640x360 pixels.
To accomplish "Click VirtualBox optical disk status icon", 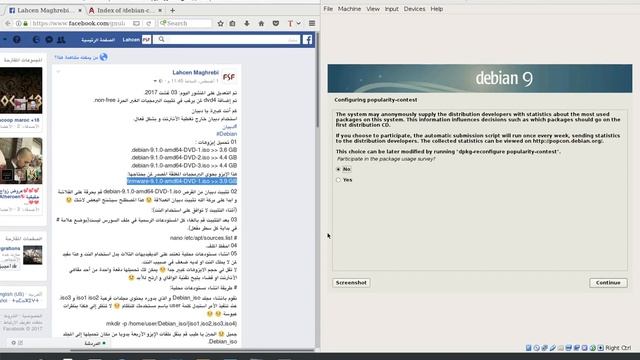I will 537,348.
